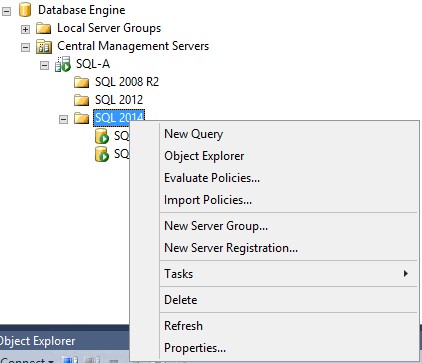Choose Delete from the context menu
Image resolution: width=422 pixels, height=363 pixels.
point(181,300)
